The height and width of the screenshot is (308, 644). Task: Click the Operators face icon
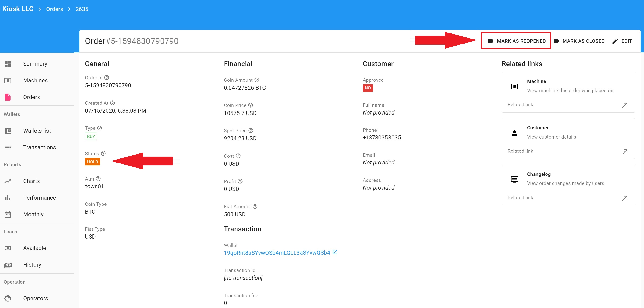8,298
